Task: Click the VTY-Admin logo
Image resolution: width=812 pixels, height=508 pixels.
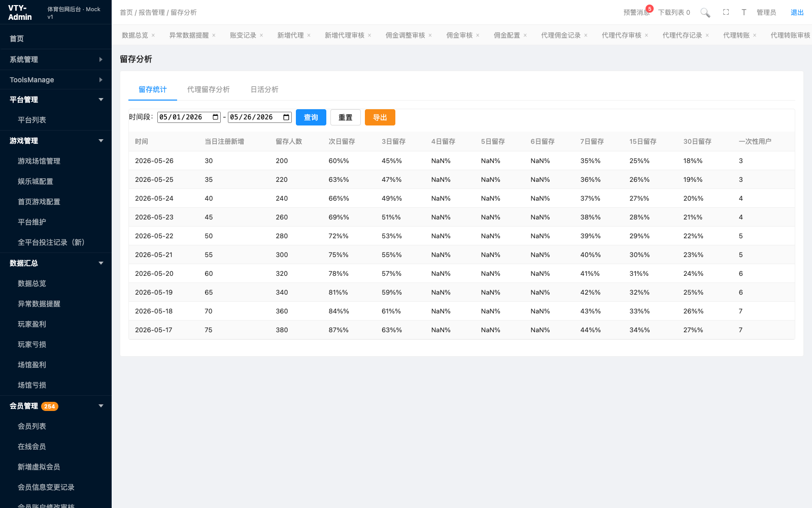Action: [20, 13]
